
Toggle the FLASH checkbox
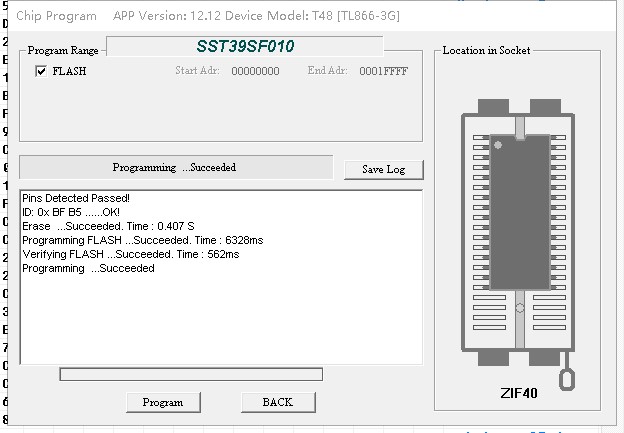(41, 71)
